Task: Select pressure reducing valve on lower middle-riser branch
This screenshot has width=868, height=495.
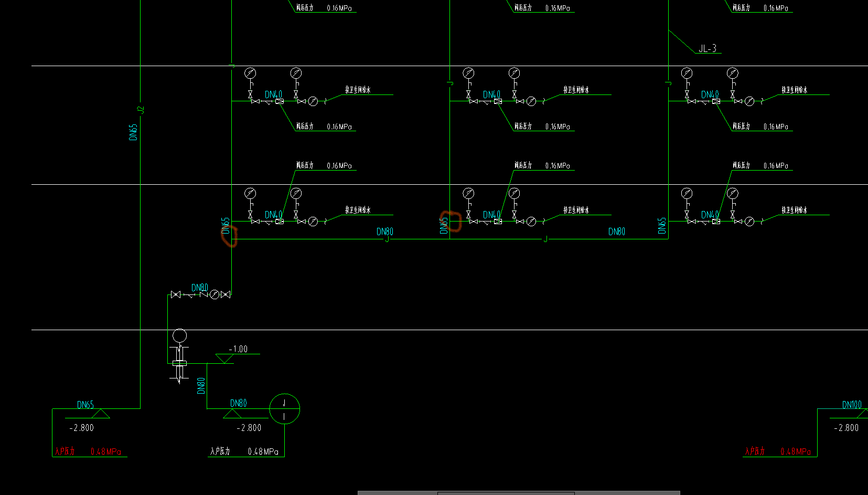Action: point(498,222)
